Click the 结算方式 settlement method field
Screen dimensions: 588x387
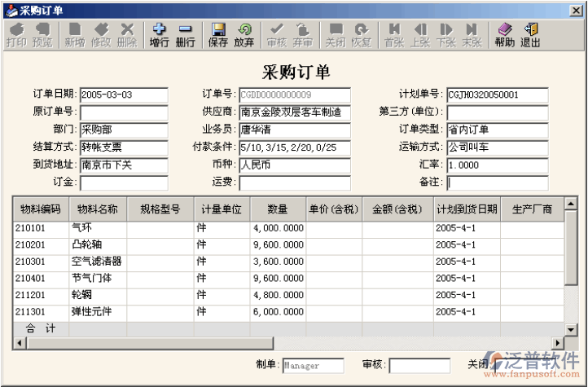[124, 147]
